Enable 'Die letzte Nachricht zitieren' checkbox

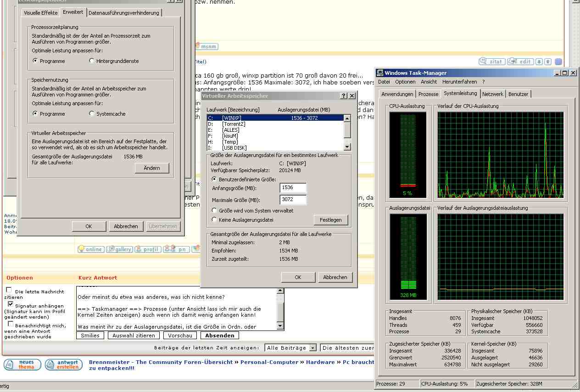click(x=9, y=290)
